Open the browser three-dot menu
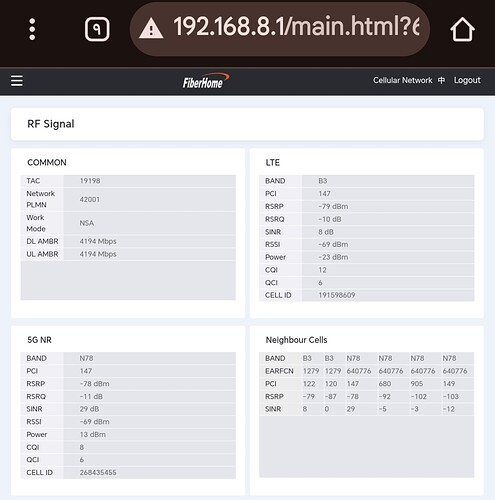 point(32,29)
